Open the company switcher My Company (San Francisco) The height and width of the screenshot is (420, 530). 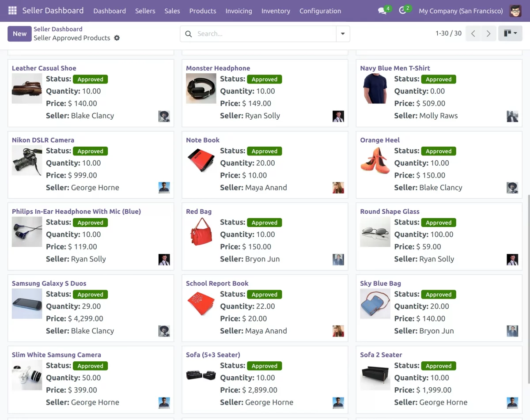pyautogui.click(x=461, y=11)
